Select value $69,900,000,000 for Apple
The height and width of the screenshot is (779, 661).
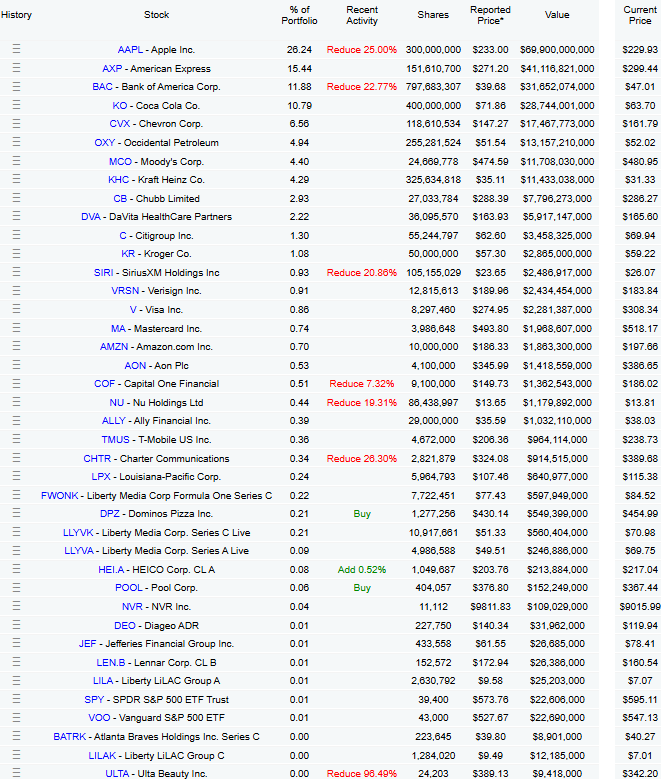[x=557, y=50]
